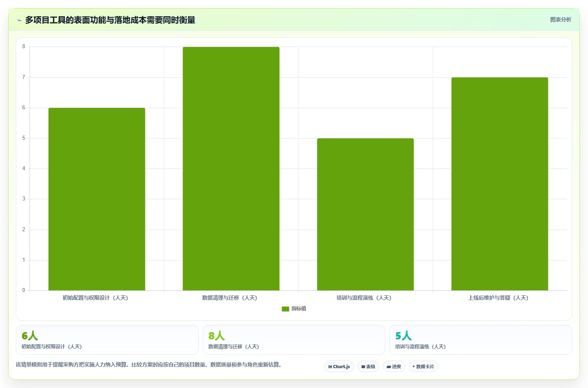Click the 培训与流程演练 bar in chart

pos(365,214)
